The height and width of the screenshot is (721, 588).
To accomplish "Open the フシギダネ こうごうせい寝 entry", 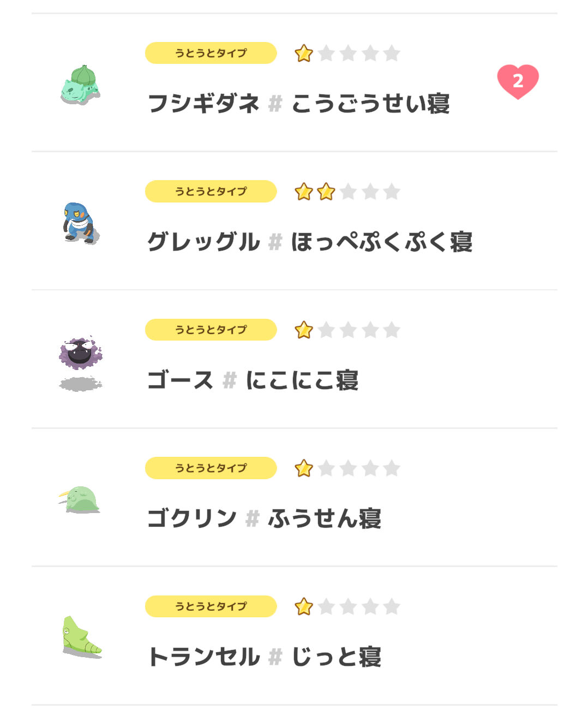I will [x=295, y=82].
